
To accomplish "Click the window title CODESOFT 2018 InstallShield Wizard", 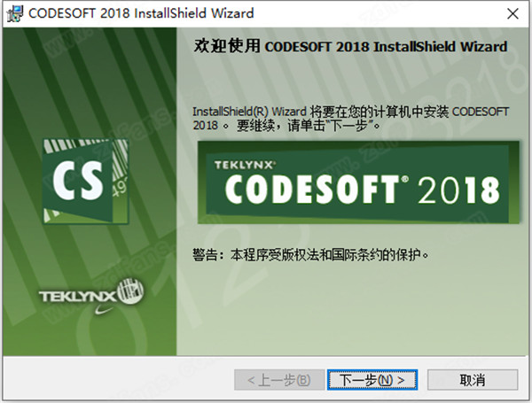I will tap(141, 13).
